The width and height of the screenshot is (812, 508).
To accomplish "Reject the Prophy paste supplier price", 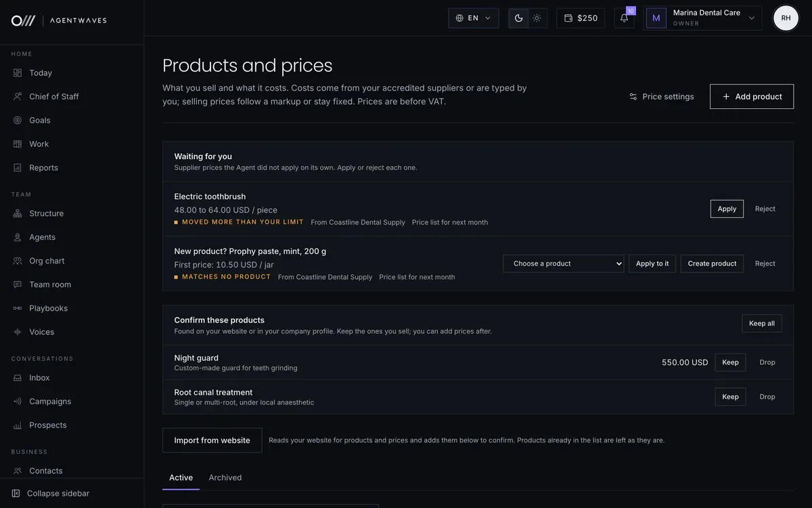I will coord(765,263).
